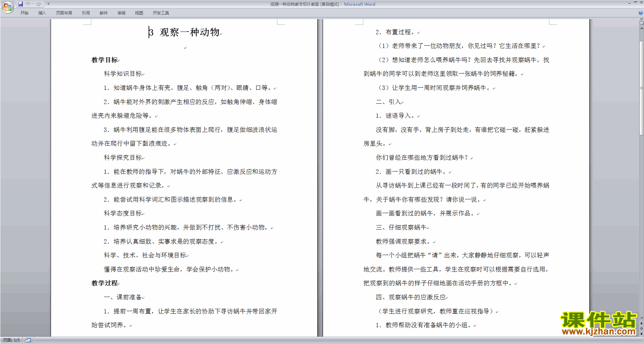The height and width of the screenshot is (344, 644).
Task: Click the line 二、引入
Action: pos(389,102)
